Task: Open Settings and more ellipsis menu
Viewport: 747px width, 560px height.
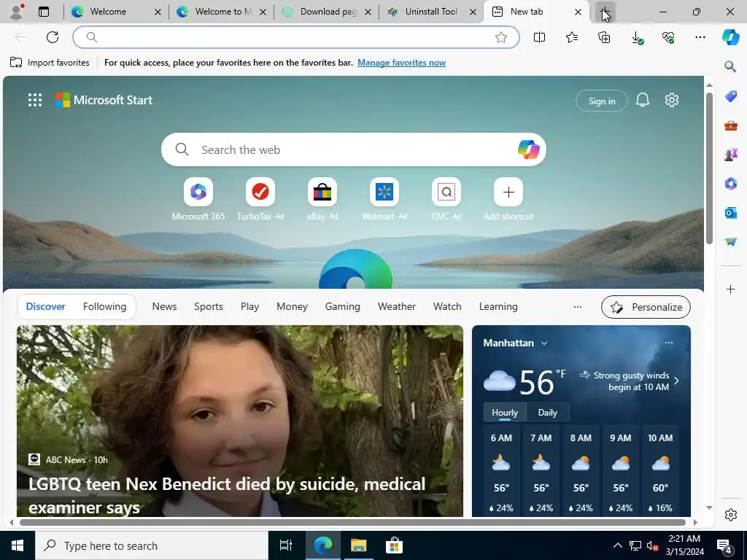Action: click(x=700, y=37)
